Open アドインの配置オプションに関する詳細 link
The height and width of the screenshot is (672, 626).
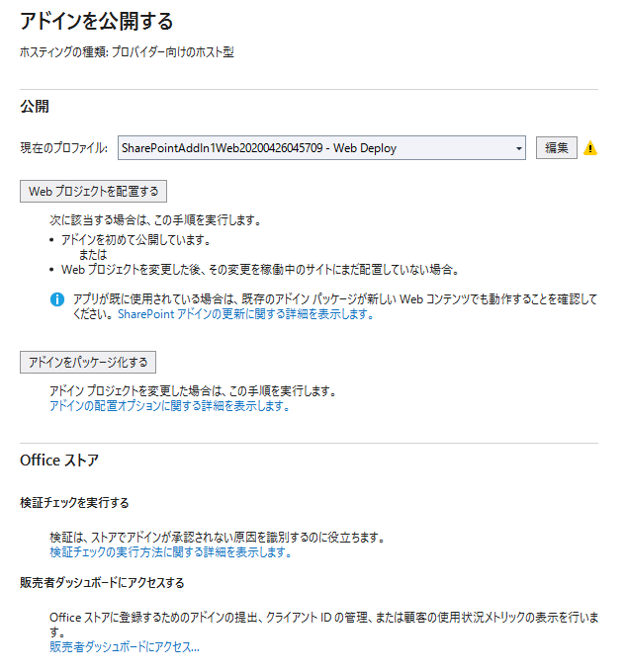[x=170, y=405]
